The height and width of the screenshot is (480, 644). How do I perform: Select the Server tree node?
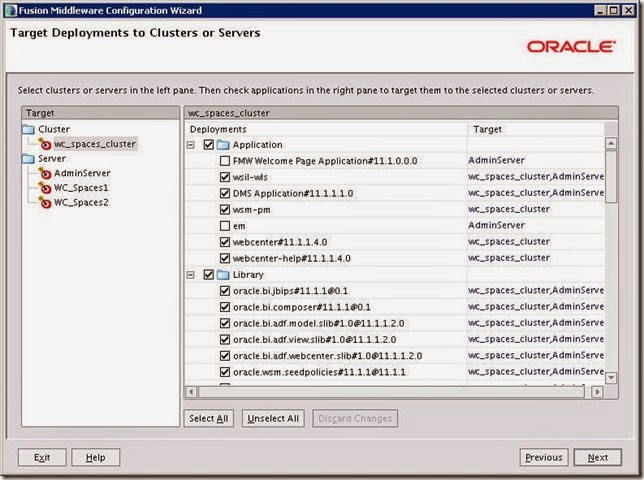[x=52, y=158]
